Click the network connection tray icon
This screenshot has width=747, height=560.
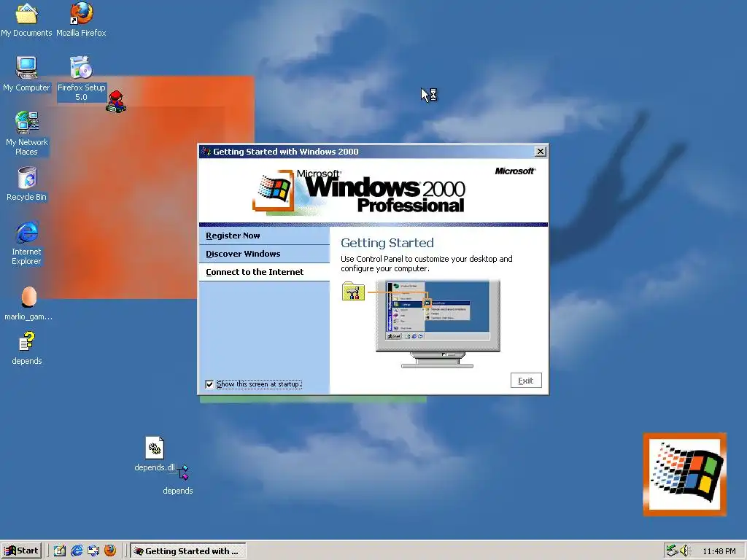coord(672,551)
